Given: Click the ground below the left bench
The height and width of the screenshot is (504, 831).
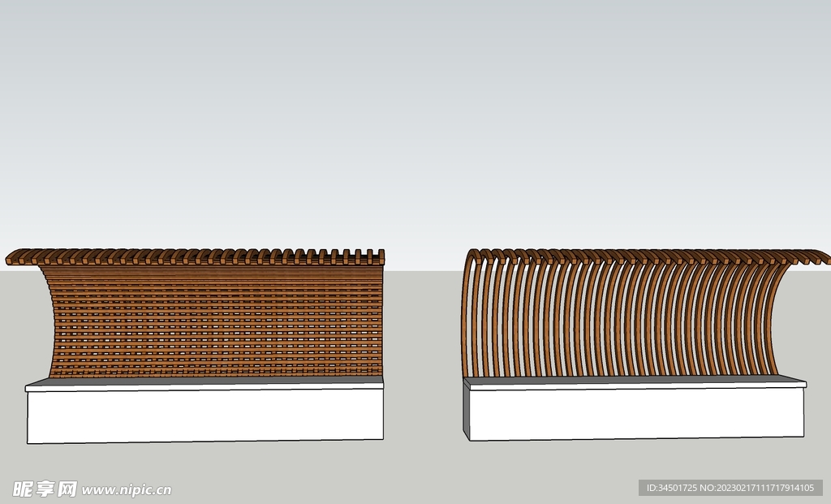Looking at the screenshot, I should 203,467.
